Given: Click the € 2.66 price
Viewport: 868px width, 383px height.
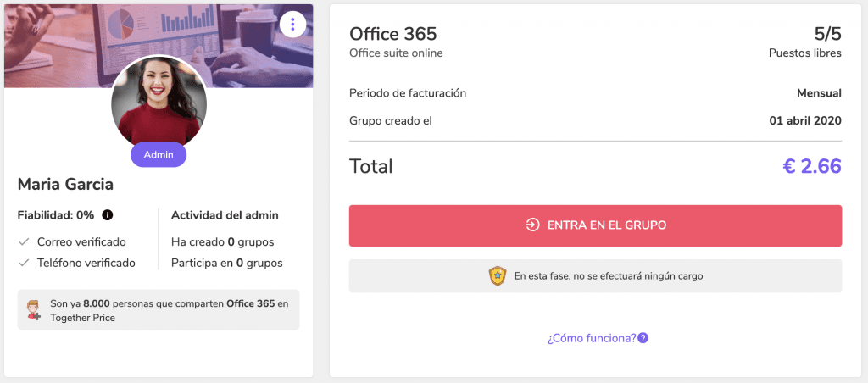Looking at the screenshot, I should click(x=812, y=166).
